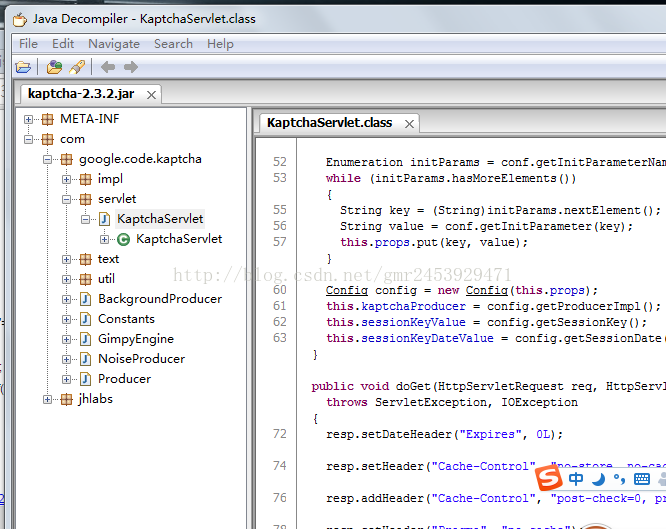Close the kaptcha-2.3.2.jar tab

(151, 95)
